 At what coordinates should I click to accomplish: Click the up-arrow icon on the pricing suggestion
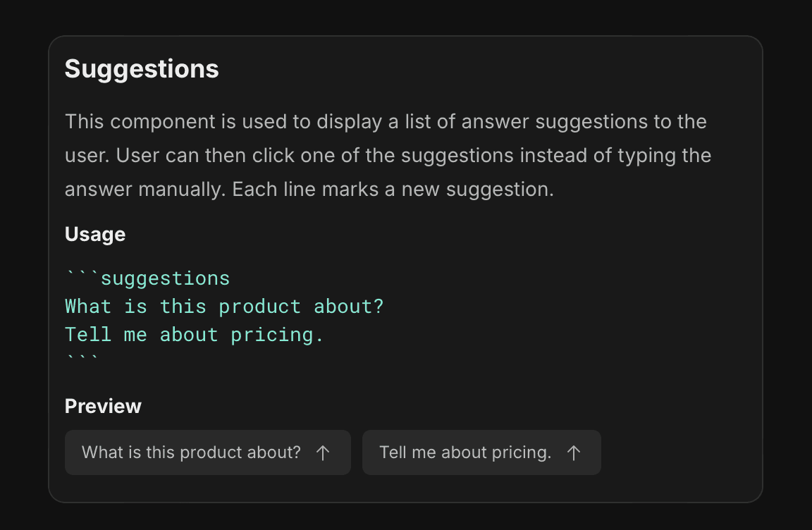point(575,452)
